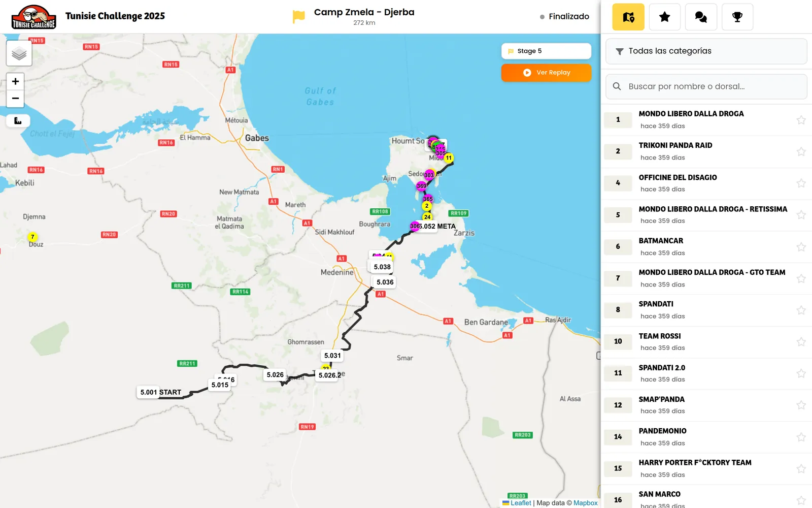Open the map layers selector
Screen dimensions: 812x508
point(19,53)
